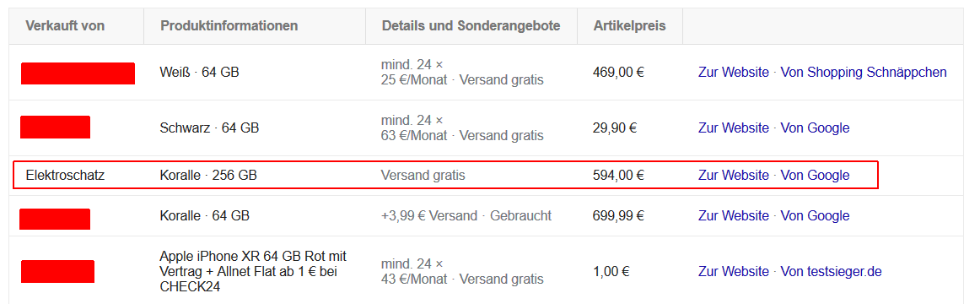Click the 469,00 € price
The image size is (980, 304).
click(x=618, y=72)
